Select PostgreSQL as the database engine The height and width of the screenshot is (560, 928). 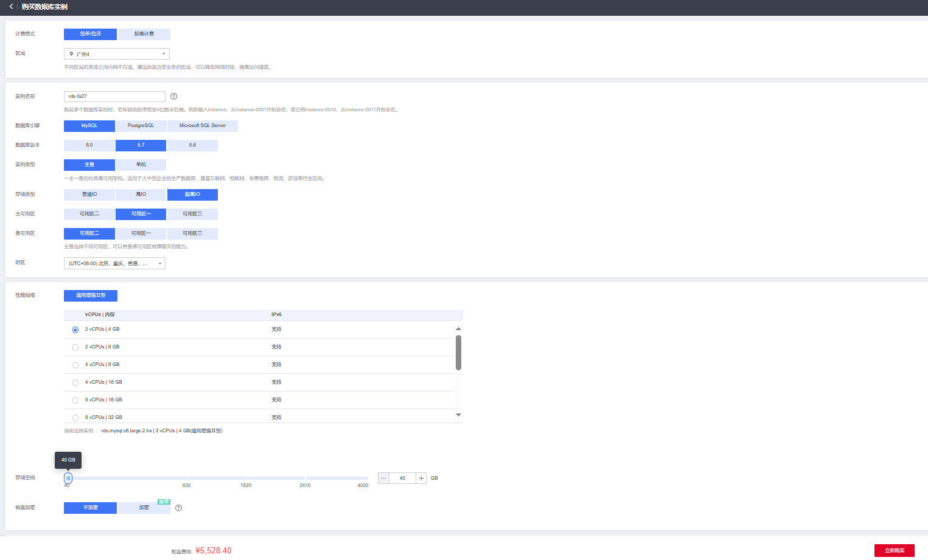point(141,126)
